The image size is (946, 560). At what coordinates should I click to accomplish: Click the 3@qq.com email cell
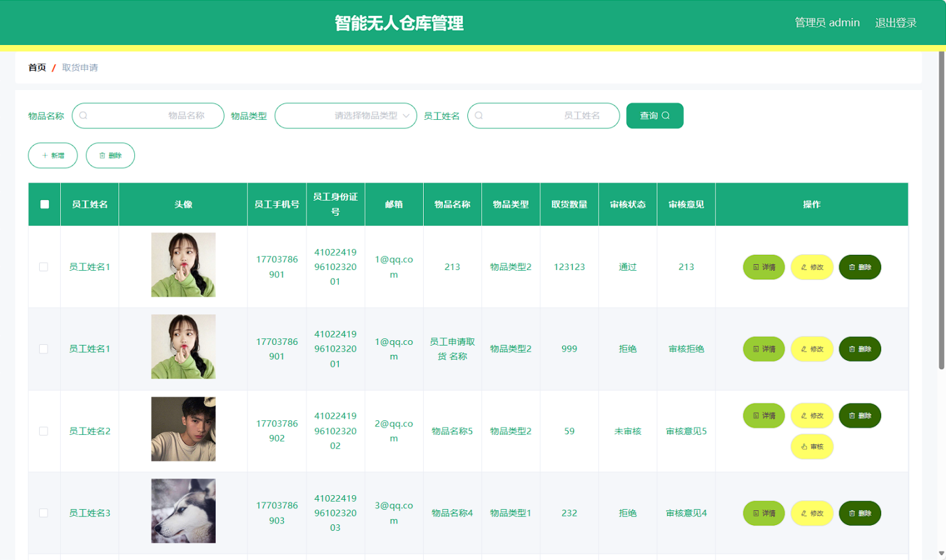(394, 513)
